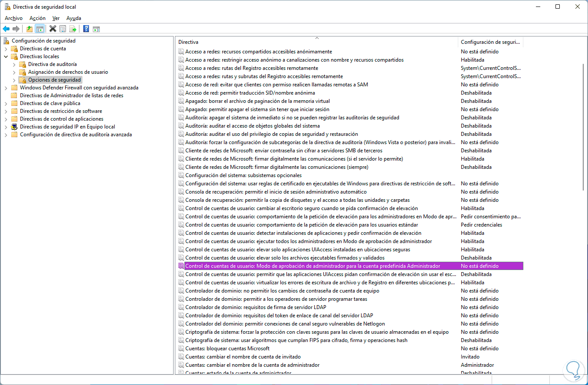
Task: Select Configuración de directiva de auditoría avanzada label
Action: coord(76,135)
